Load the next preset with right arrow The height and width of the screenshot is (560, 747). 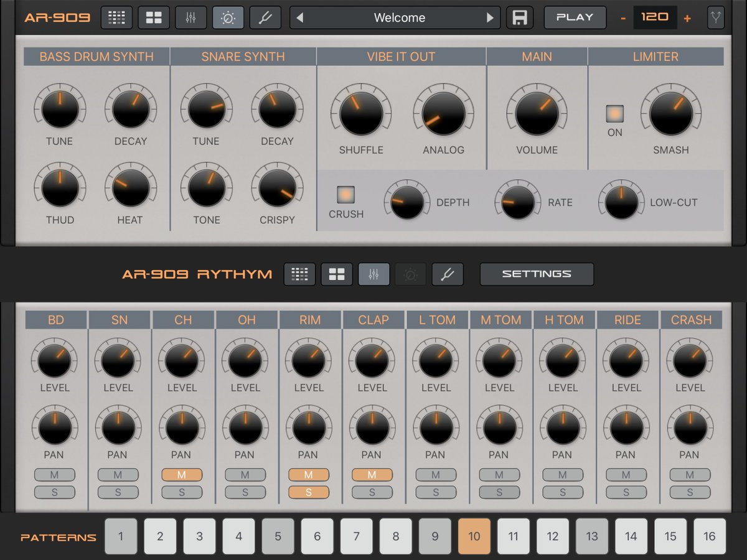[x=491, y=17]
